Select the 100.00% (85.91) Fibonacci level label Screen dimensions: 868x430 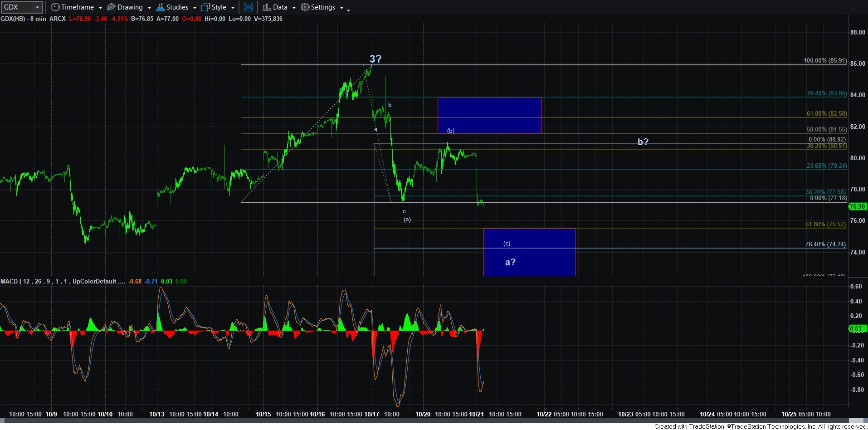(x=824, y=60)
